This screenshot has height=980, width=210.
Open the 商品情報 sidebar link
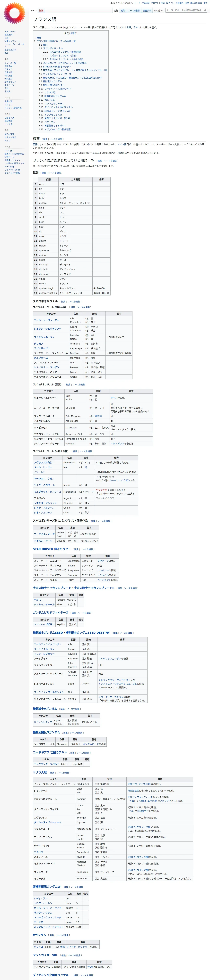pos(8,121)
